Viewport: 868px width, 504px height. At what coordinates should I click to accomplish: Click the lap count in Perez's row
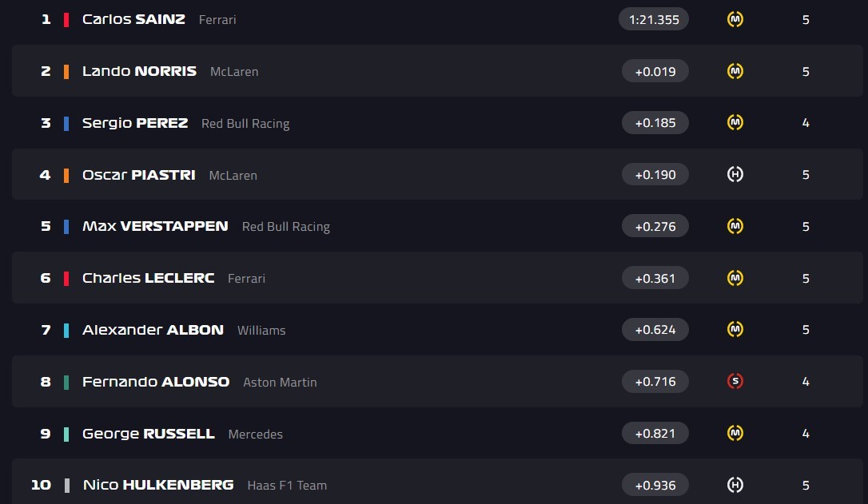point(806,123)
